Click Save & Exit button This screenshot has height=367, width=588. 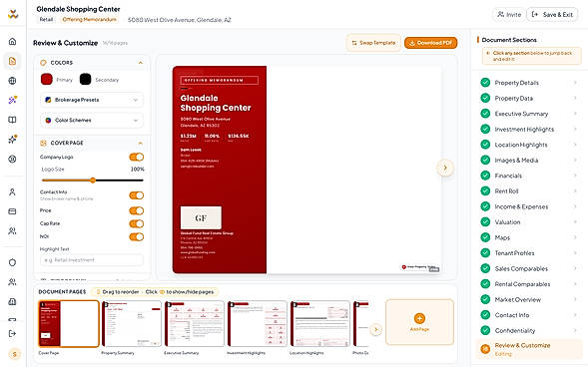pos(552,14)
